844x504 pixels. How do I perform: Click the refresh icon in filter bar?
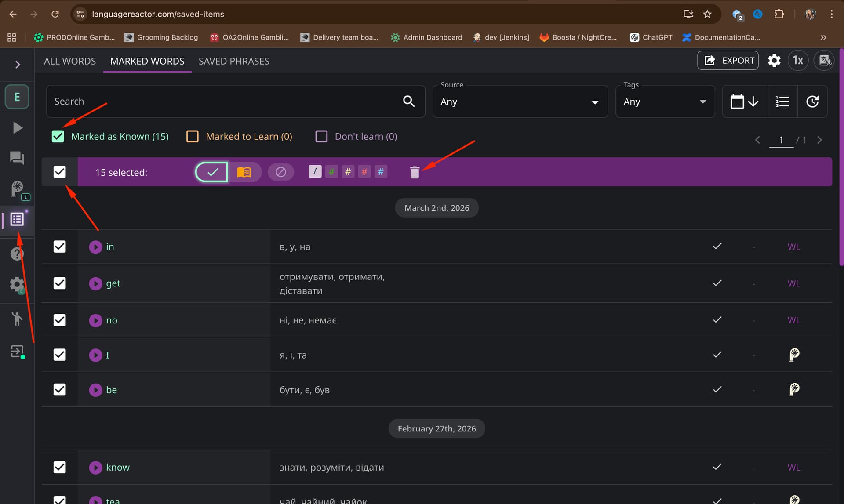coord(812,102)
